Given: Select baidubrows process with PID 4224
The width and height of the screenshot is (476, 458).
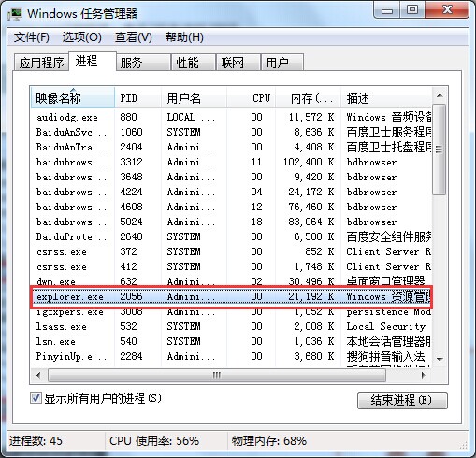Looking at the screenshot, I should click(232, 192).
